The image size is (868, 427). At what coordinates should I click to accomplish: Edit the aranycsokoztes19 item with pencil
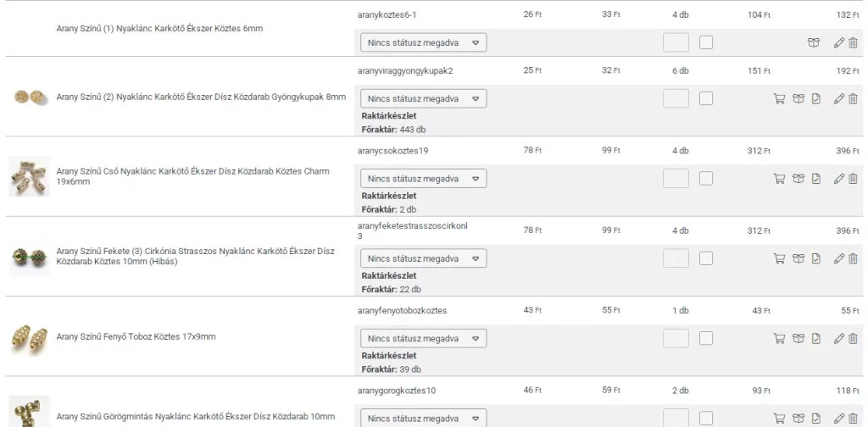pos(839,179)
